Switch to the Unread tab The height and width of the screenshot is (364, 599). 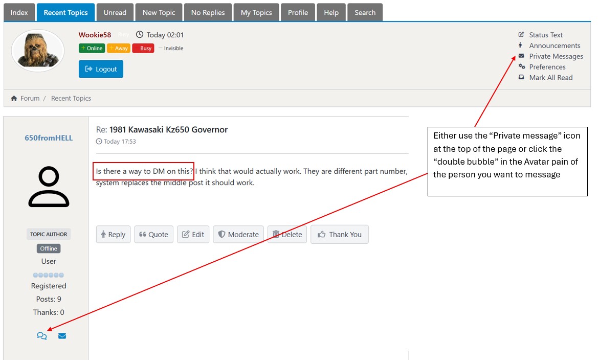[115, 12]
